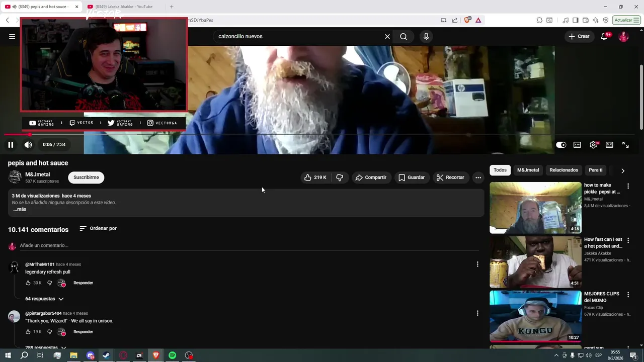The width and height of the screenshot is (644, 362).
Task: Dislike @pintergabor5404's comment
Action: tap(49, 332)
